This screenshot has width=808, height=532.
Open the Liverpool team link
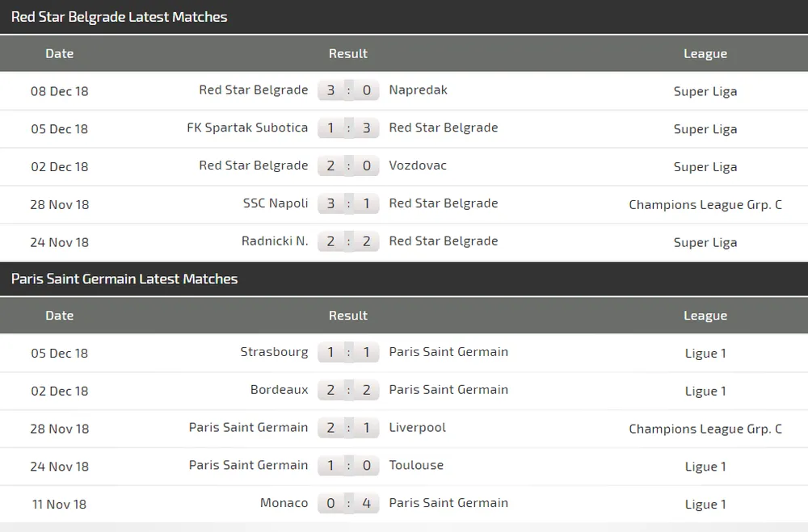(417, 427)
